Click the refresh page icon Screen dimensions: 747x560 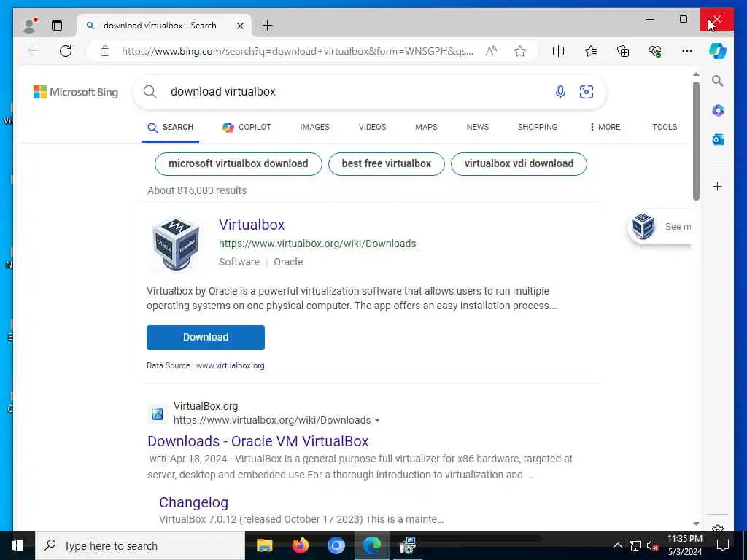click(65, 51)
